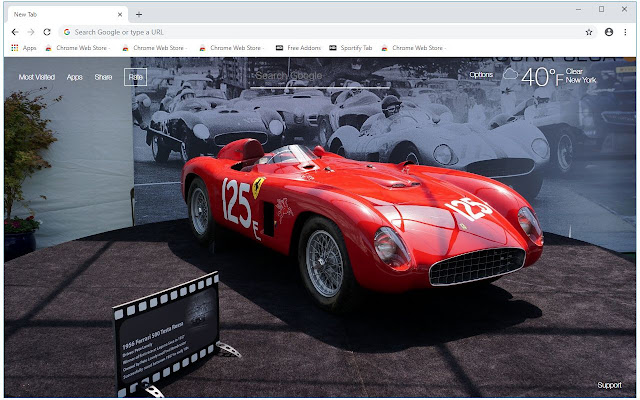Click the cloud weather icon
Image resolution: width=640 pixels, height=400 pixels.
coord(510,74)
